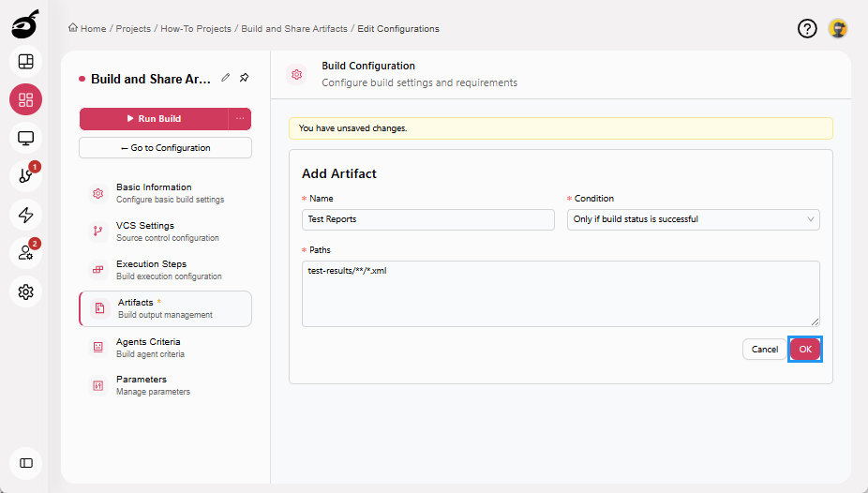Click the Name input field

click(x=428, y=219)
